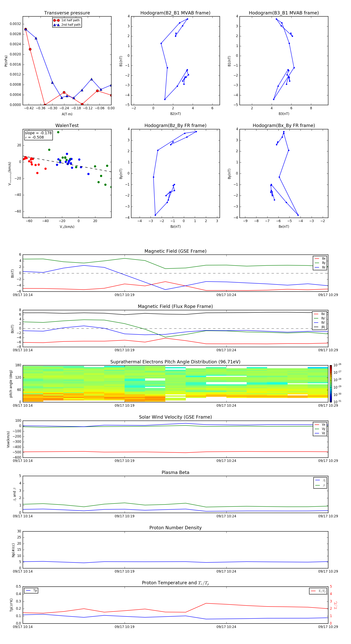The height and width of the screenshot is (644, 351).
Task: Click the 'Hodogram(B2_B1 MVAB frame)' title
Action: [x=175, y=13]
